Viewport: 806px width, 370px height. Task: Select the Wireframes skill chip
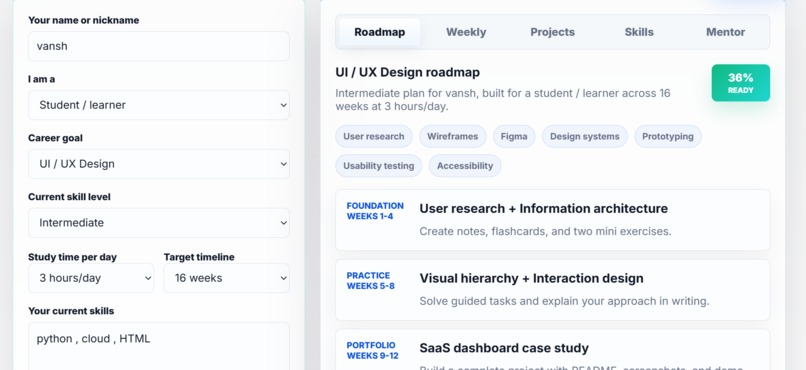click(452, 136)
